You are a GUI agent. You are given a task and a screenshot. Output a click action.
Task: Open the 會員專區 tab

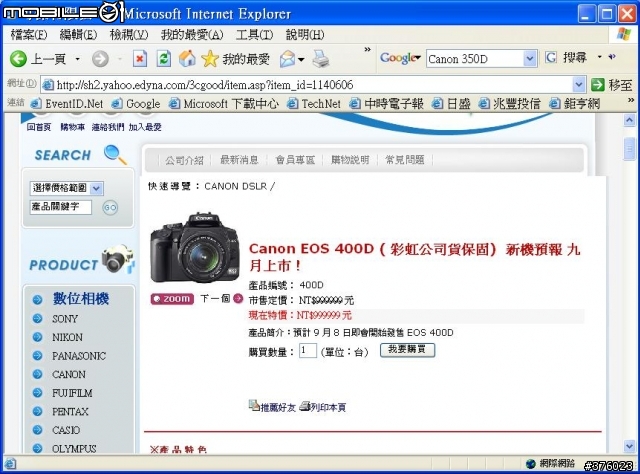coord(296,160)
